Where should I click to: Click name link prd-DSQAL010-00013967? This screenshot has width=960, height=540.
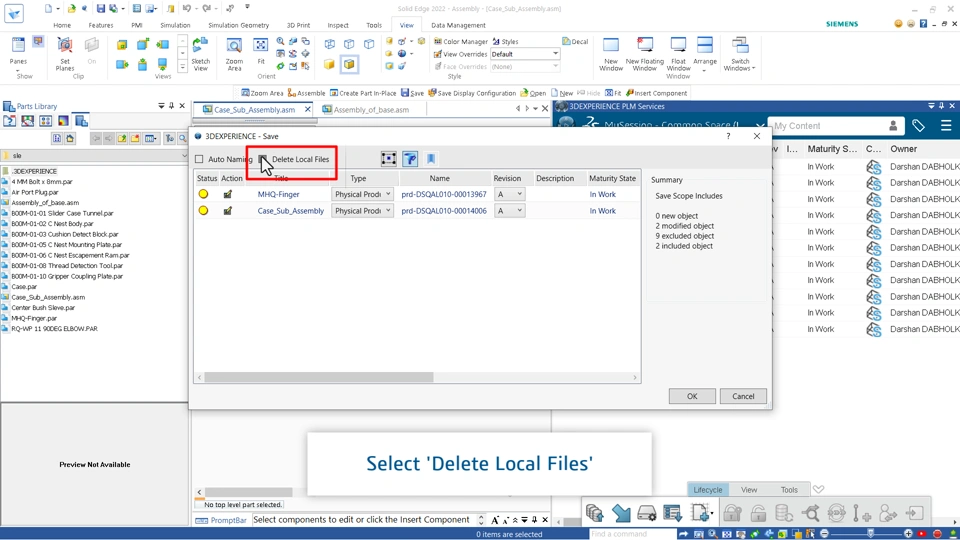point(444,194)
